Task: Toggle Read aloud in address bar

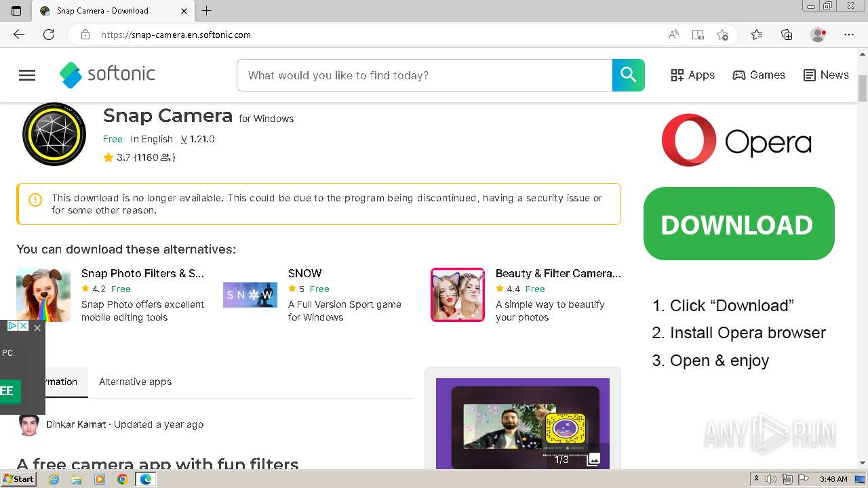Action: tap(673, 35)
